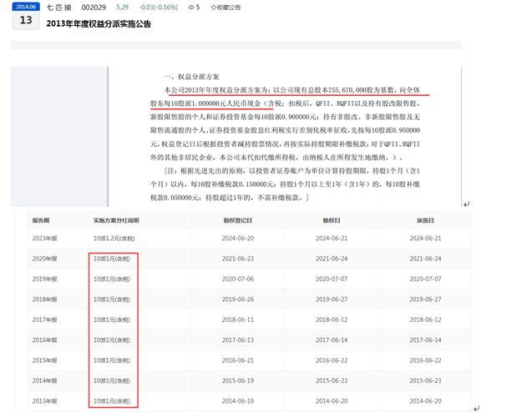This screenshot has height=413, width=532.
Task: Click 2024-06-21 in the 除权日 column
Action: (x=332, y=239)
